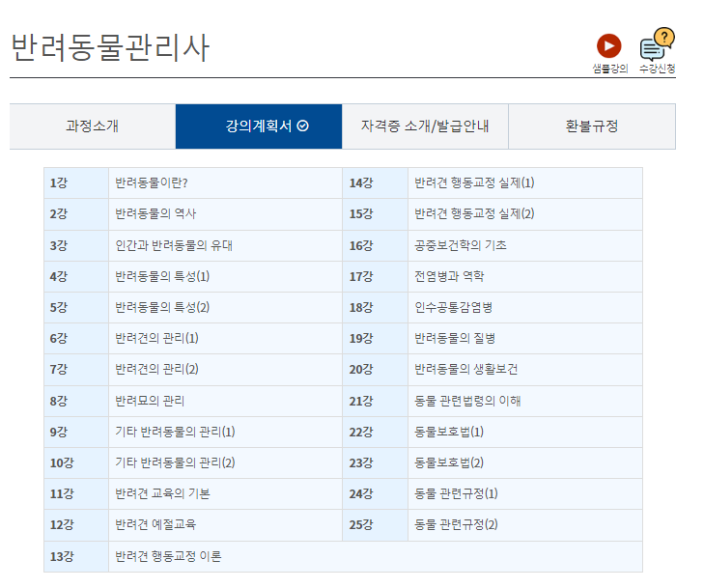Click the 샘플강의 play icon
Image resolution: width=704 pixels, height=588 pixels.
(608, 45)
